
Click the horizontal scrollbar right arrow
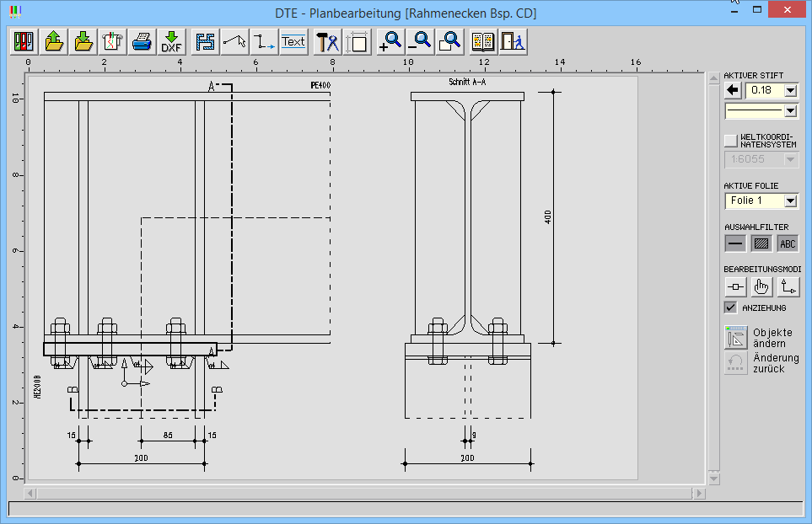tap(698, 492)
